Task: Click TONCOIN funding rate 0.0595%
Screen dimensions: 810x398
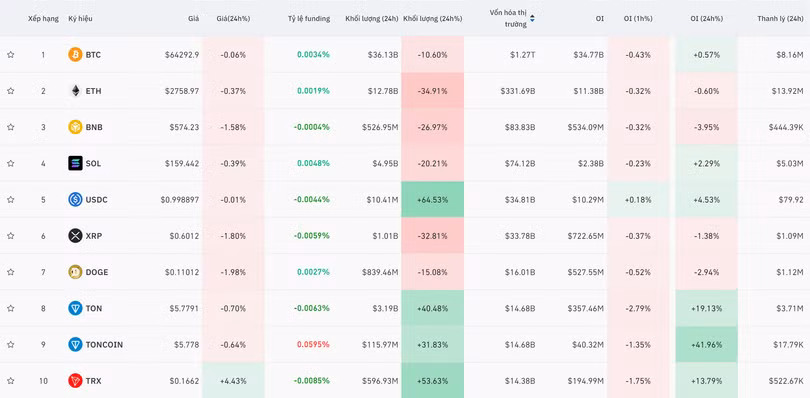Action: click(x=313, y=344)
